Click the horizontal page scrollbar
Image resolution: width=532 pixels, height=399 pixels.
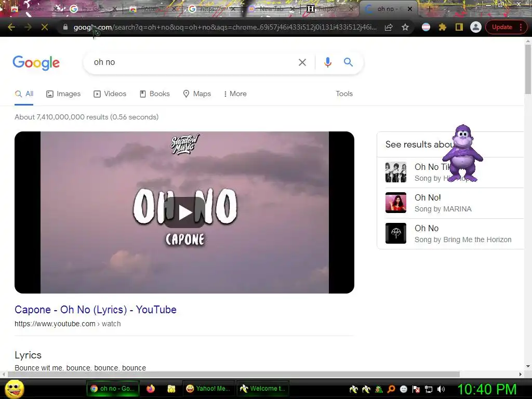(233, 374)
